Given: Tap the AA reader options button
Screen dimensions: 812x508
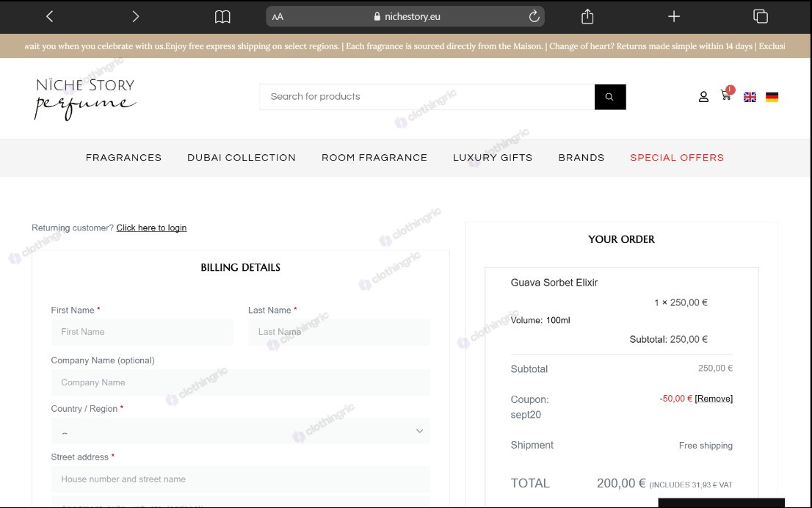Looking at the screenshot, I should [x=278, y=17].
